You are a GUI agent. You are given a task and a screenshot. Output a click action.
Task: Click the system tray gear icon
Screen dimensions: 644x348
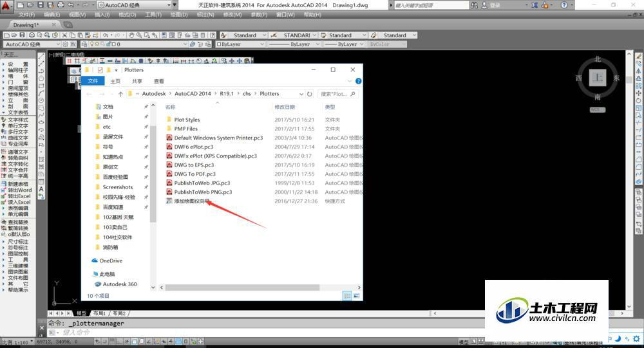pyautogui.click(x=636, y=338)
